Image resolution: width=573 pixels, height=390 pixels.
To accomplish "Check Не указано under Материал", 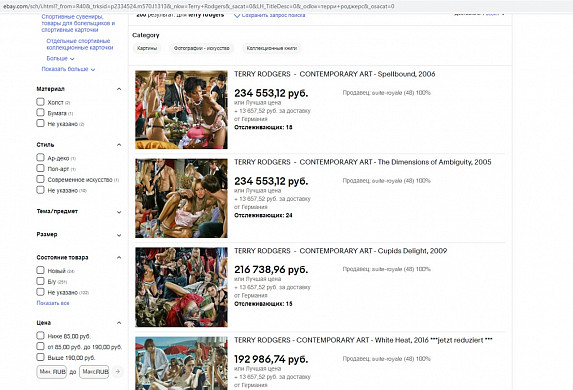I will [x=40, y=124].
